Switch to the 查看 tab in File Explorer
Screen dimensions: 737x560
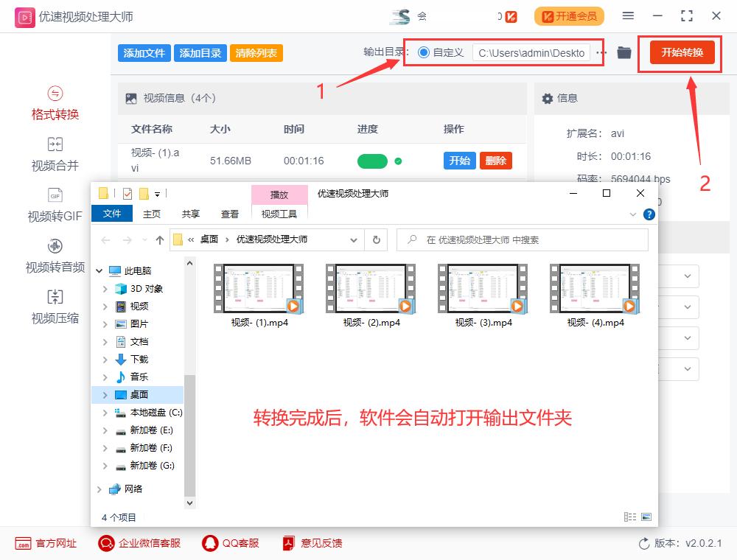(231, 213)
